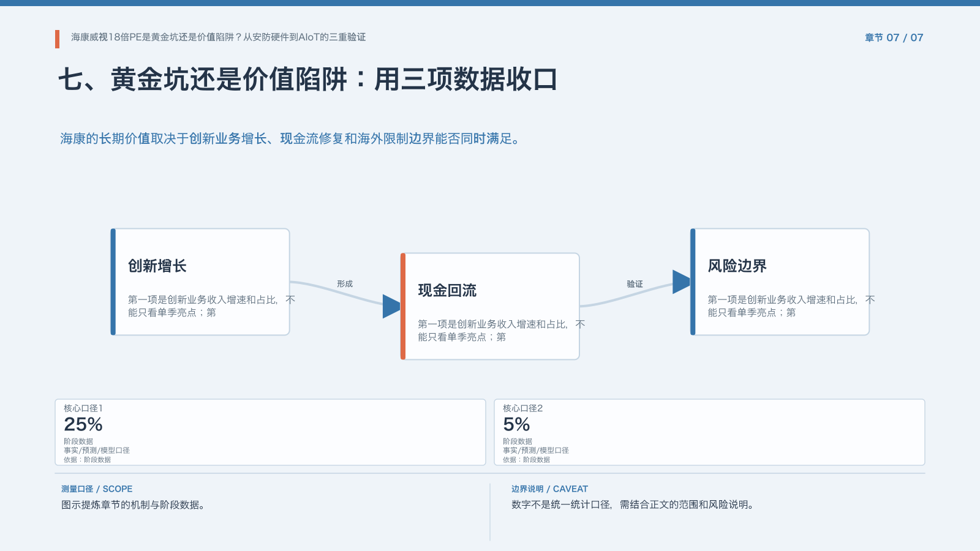Viewport: 980px width, 551px height.
Task: Click 事实/预测/模型口径 under 25%
Action: click(97, 450)
